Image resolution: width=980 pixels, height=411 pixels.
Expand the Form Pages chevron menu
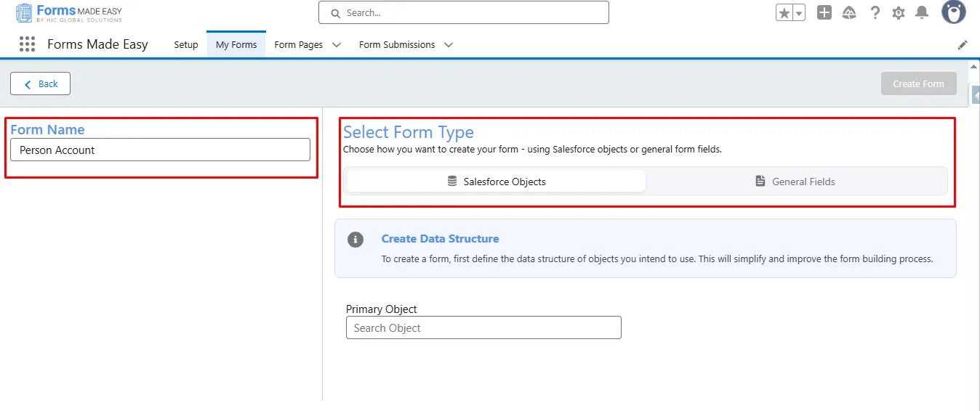coord(337,45)
